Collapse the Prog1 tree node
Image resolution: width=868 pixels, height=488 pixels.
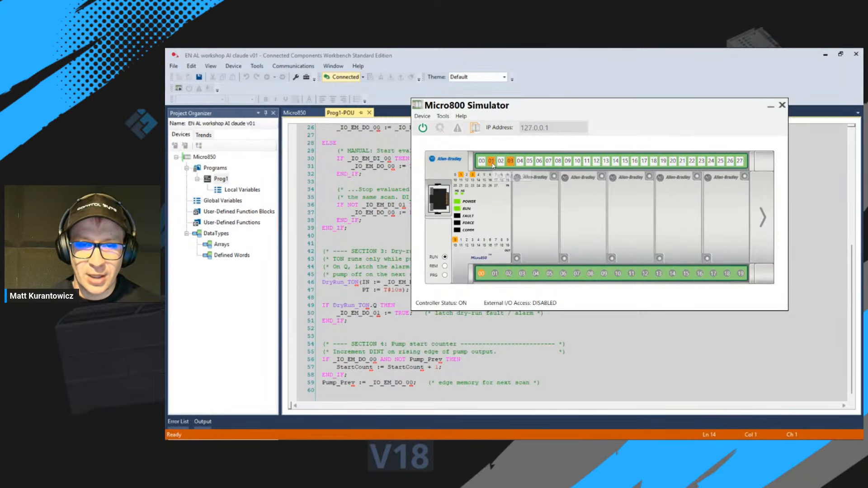[197, 178]
